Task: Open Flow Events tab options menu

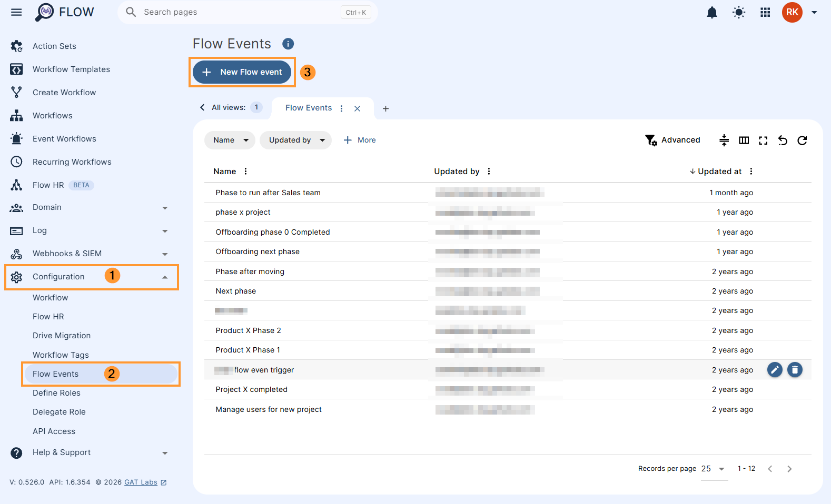Action: click(x=342, y=108)
